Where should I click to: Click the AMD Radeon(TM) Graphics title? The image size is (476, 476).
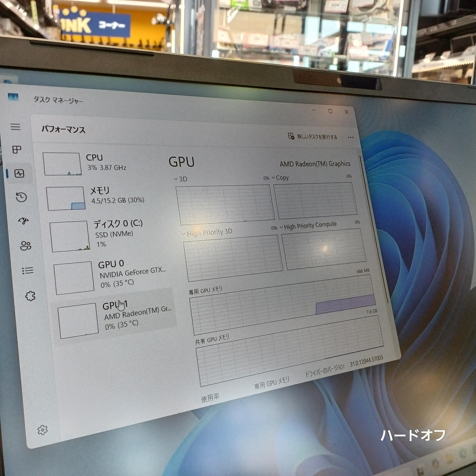[315, 164]
